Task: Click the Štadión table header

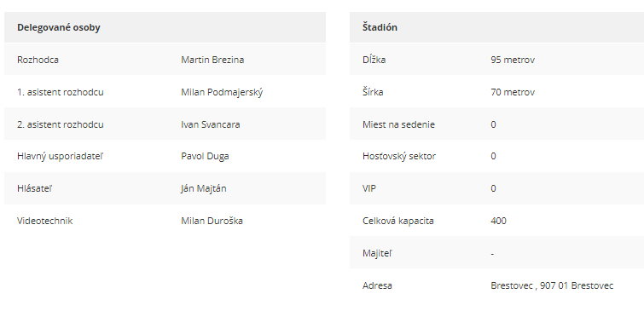Action: point(380,27)
